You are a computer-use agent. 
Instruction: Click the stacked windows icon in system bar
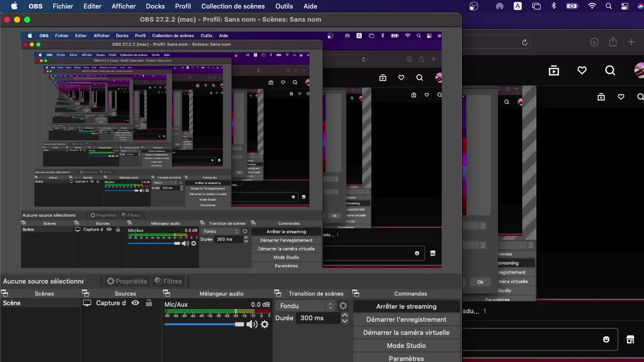click(536, 6)
